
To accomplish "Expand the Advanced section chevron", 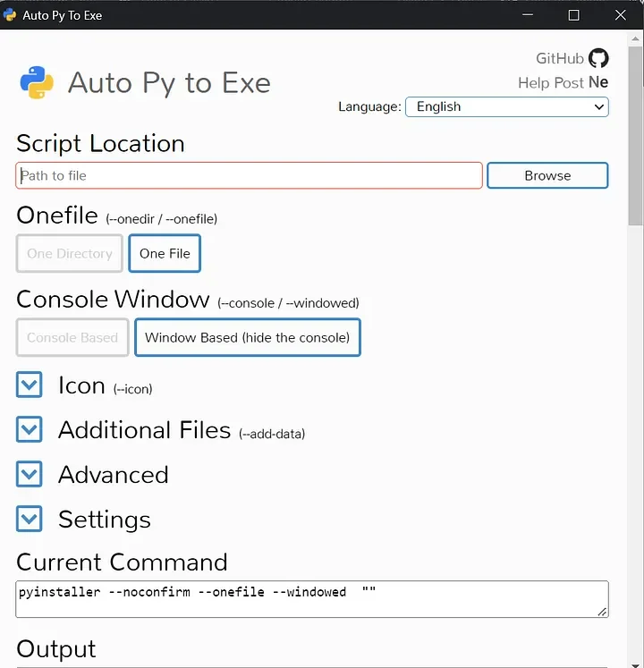I will coord(29,474).
